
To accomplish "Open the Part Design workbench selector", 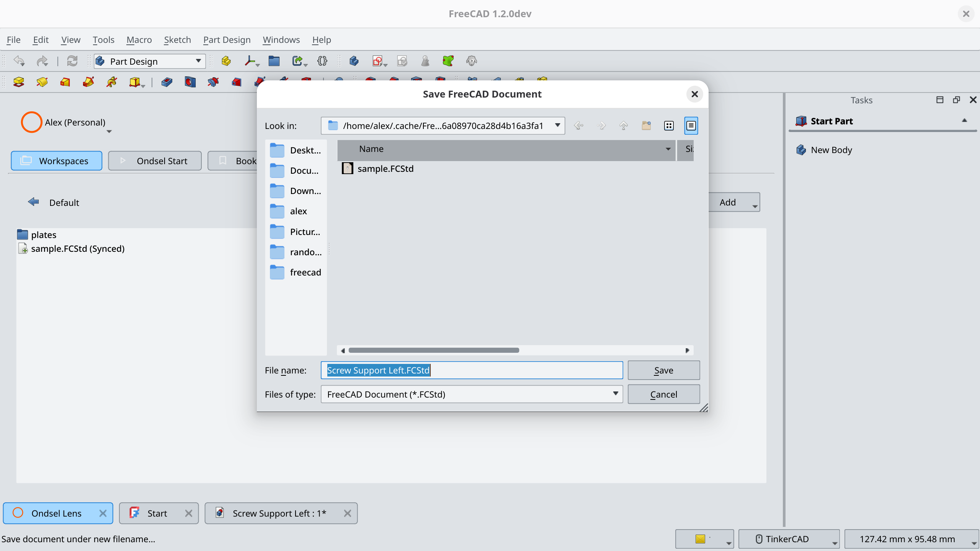I will coord(149,61).
